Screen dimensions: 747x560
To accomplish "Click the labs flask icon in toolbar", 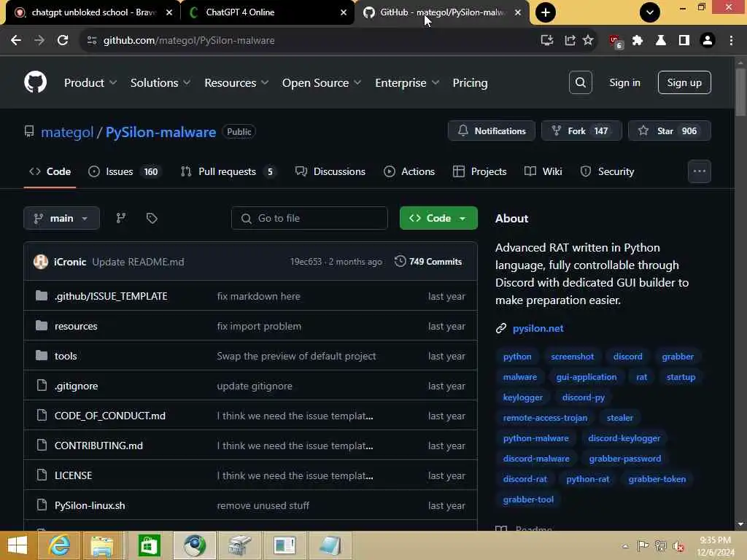I will (661, 41).
